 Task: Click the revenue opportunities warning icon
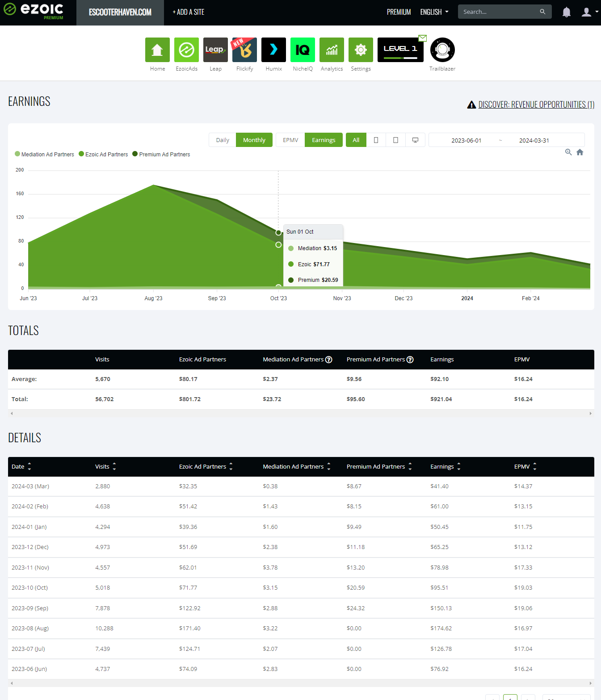pos(471,105)
